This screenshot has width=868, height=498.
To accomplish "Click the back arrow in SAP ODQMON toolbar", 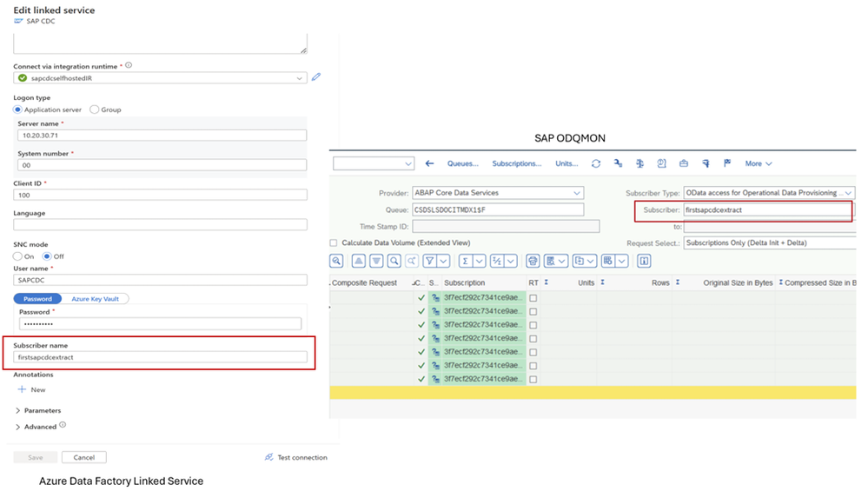I will point(429,163).
